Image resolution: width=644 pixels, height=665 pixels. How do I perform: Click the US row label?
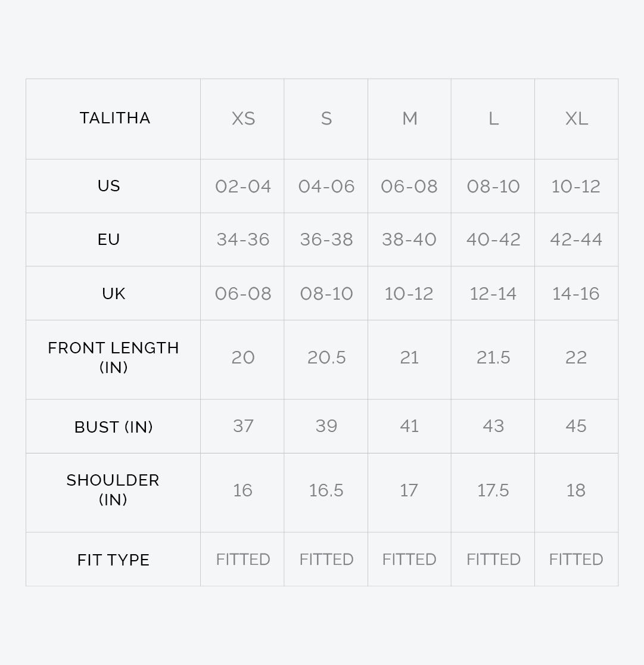109,186
